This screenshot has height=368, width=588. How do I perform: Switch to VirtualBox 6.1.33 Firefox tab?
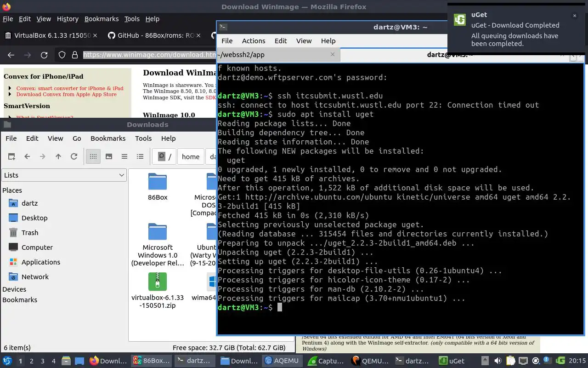pos(50,35)
